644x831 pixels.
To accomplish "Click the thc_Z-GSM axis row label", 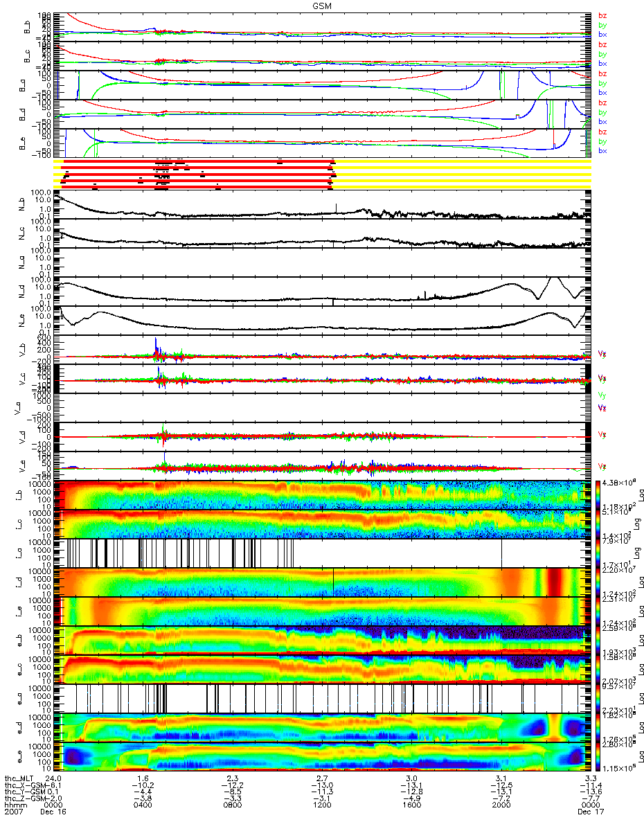I will point(25,798).
